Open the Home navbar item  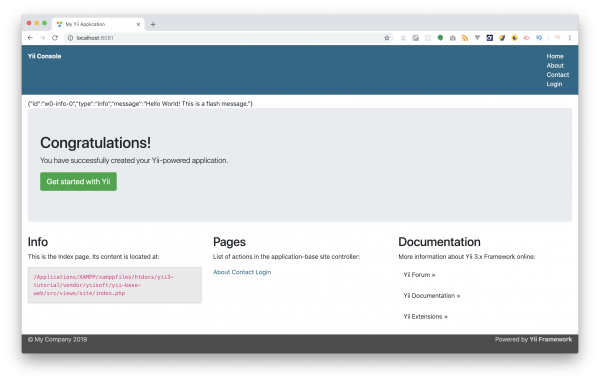[555, 56]
